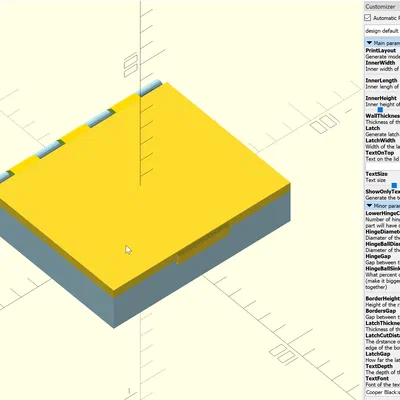
Task: Select the TextOnTop parameter label
Action: (x=380, y=153)
